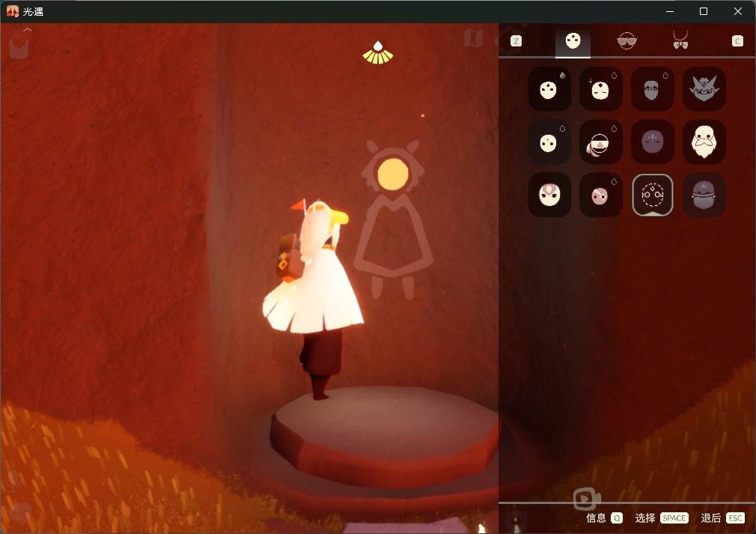Viewport: 756px width, 534px height.
Task: Click the spirit silhouette with glowing face
Action: [x=393, y=219]
